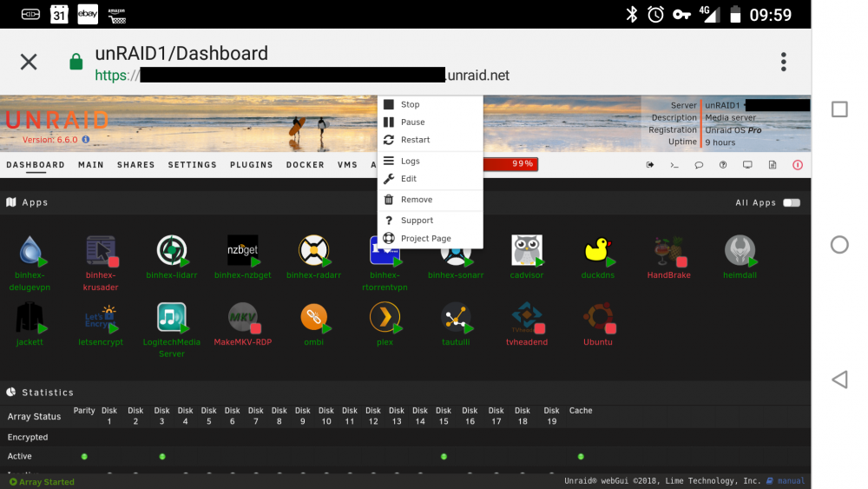This screenshot has height=489, width=868.
Task: Switch to the Docker tab
Action: click(305, 165)
